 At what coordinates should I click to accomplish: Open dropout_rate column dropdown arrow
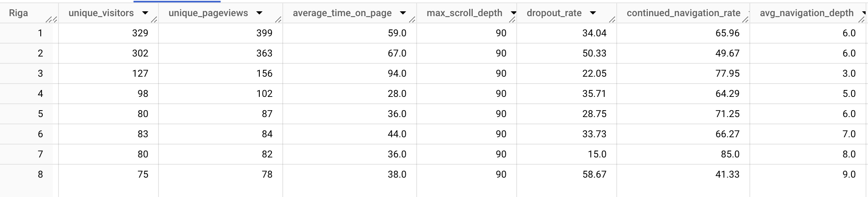[x=593, y=13]
